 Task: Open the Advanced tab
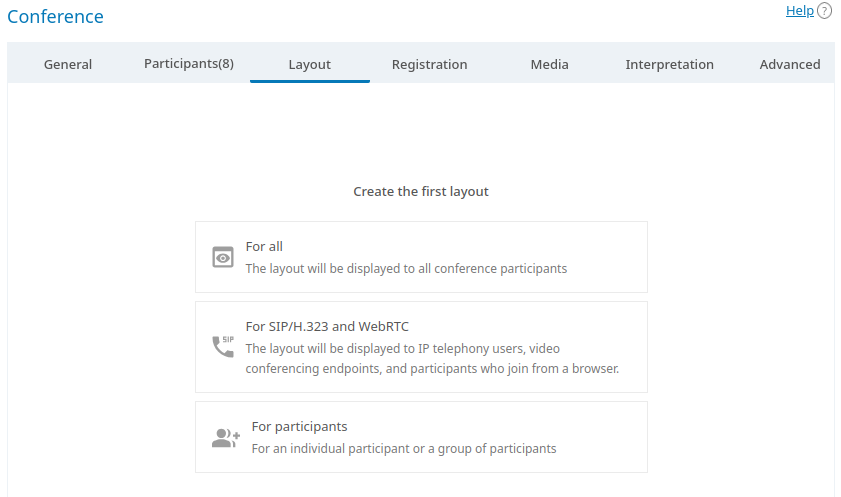[x=789, y=64]
